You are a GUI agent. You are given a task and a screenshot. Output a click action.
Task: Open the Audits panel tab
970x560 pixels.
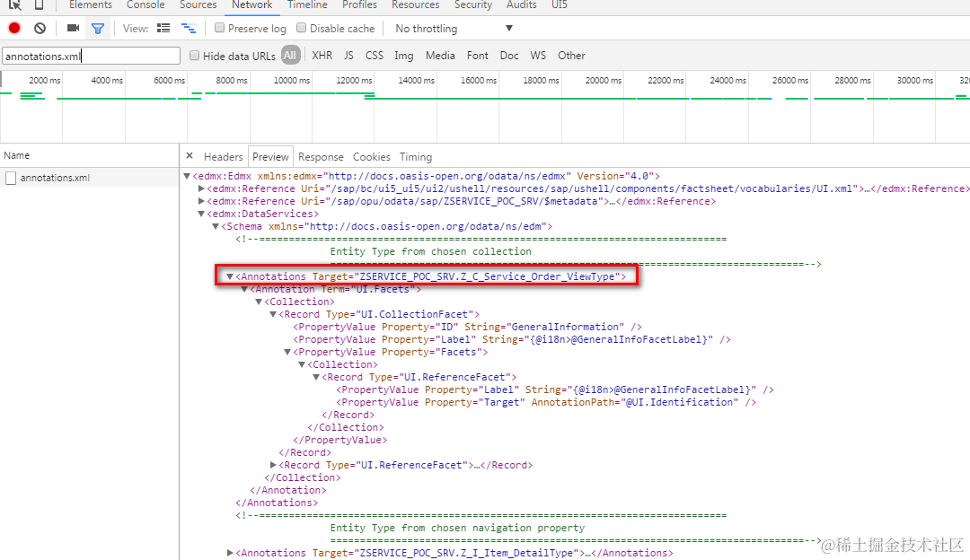point(522,5)
